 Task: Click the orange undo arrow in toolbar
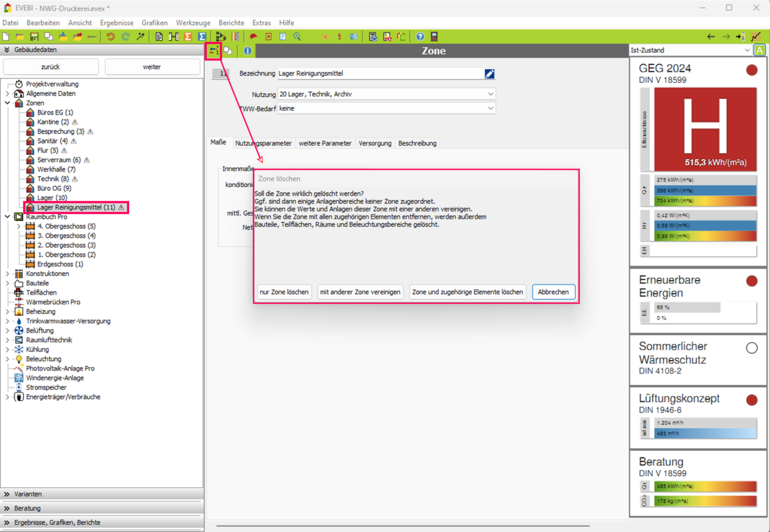click(x=110, y=37)
